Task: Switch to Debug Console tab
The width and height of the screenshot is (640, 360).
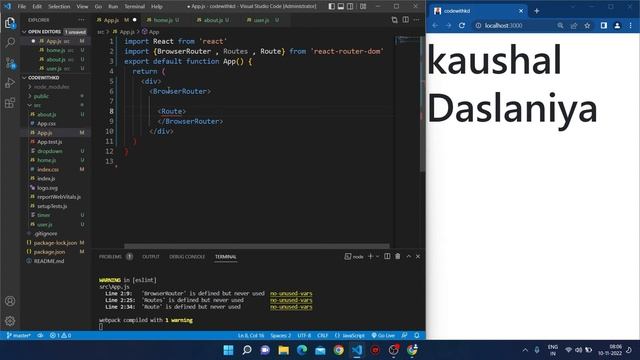Action: pos(187,257)
